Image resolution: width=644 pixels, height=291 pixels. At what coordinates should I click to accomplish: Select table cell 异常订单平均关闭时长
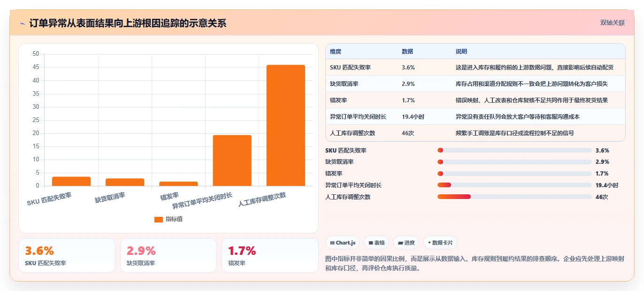coord(358,117)
